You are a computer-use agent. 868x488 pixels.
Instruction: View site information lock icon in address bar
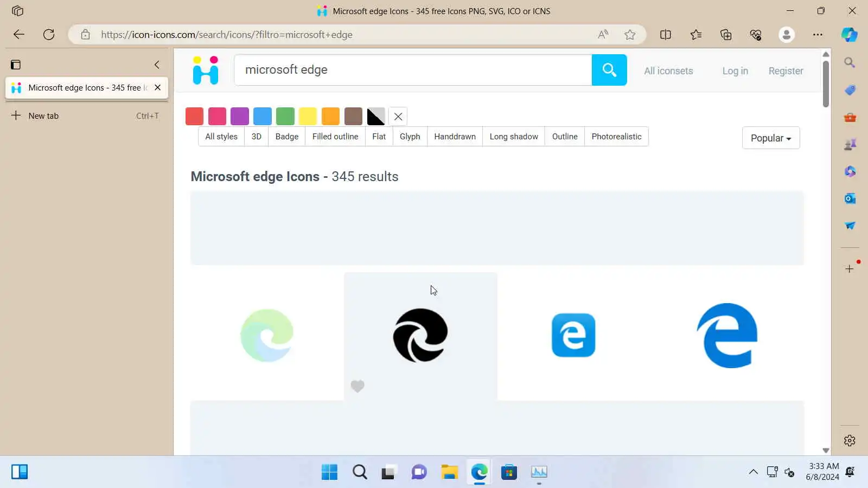coord(85,35)
